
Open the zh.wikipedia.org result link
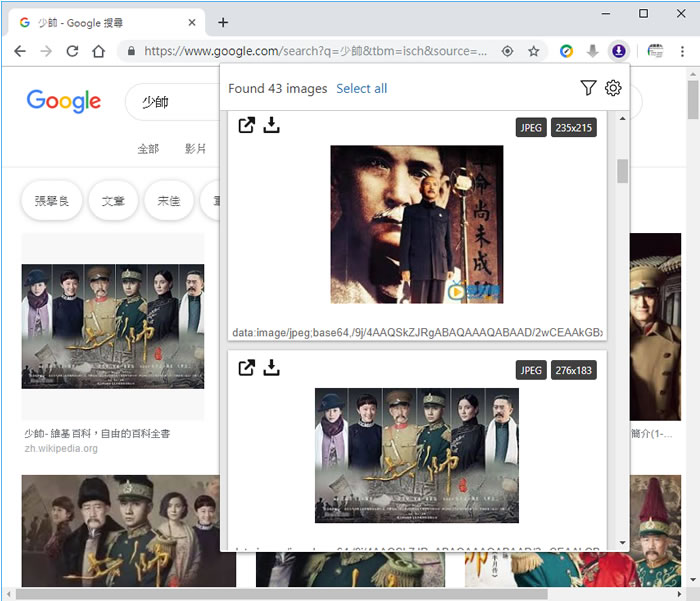tap(61, 448)
